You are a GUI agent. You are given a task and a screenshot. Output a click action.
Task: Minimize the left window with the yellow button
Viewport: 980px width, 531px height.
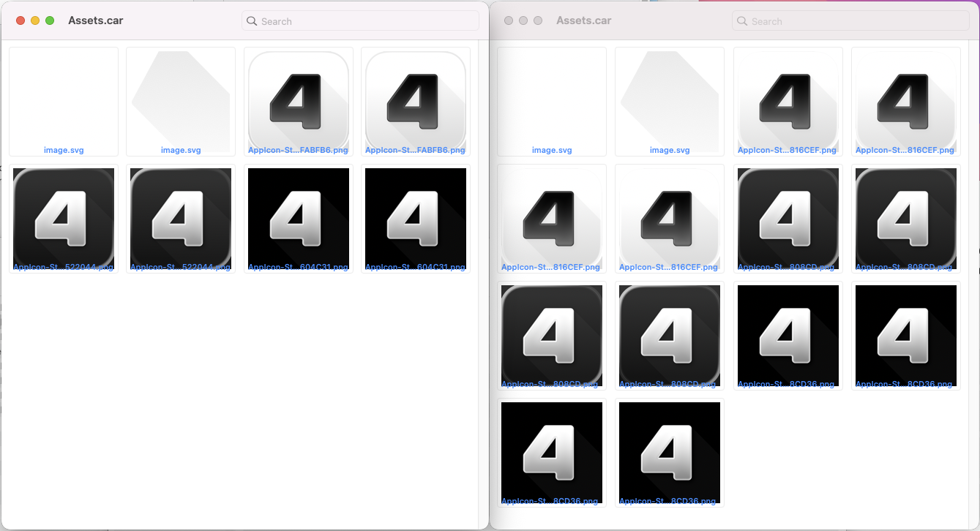[35, 20]
